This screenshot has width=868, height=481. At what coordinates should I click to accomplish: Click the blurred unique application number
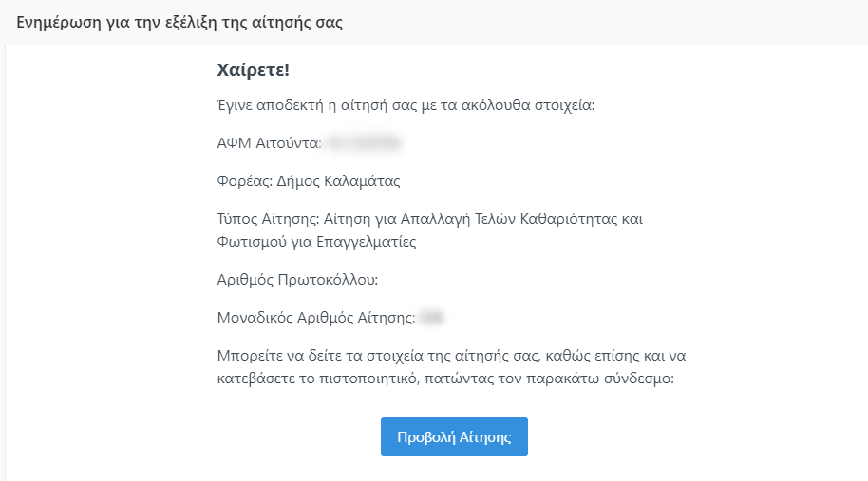432,318
